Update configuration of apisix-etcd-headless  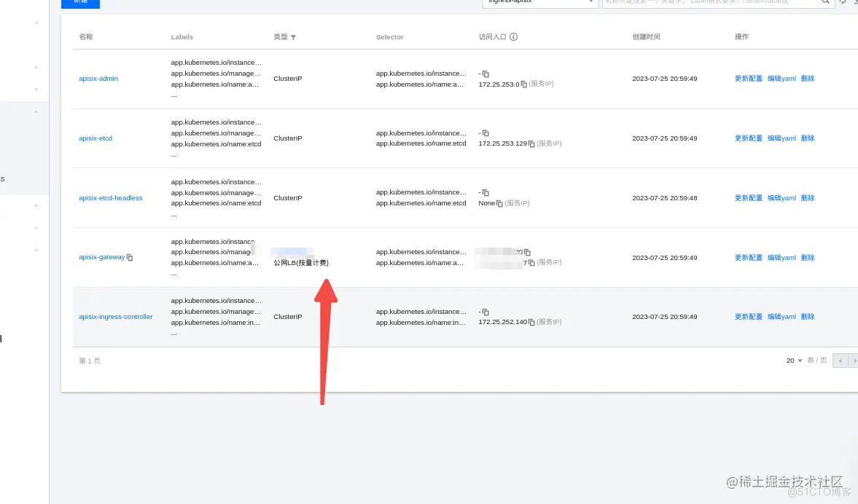(x=748, y=198)
